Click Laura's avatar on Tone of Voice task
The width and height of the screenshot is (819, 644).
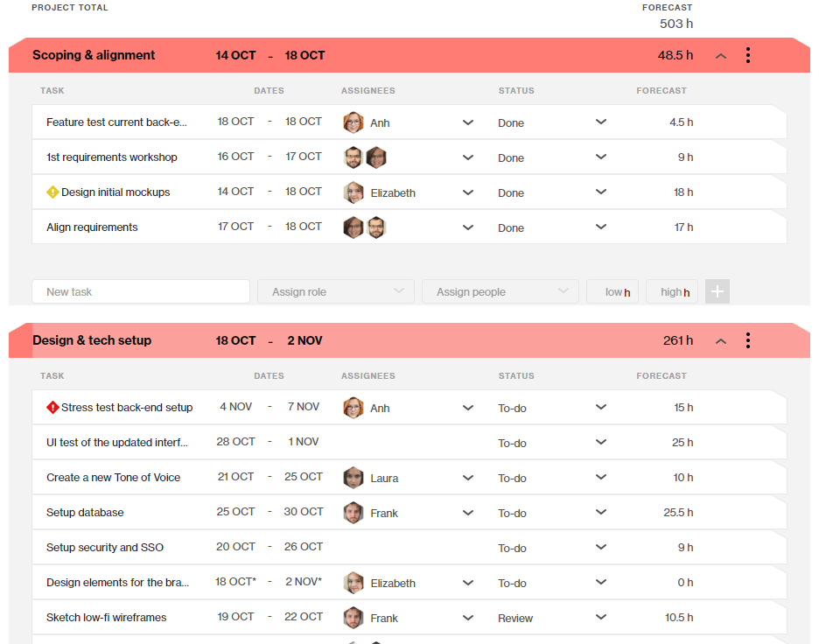[x=353, y=478]
